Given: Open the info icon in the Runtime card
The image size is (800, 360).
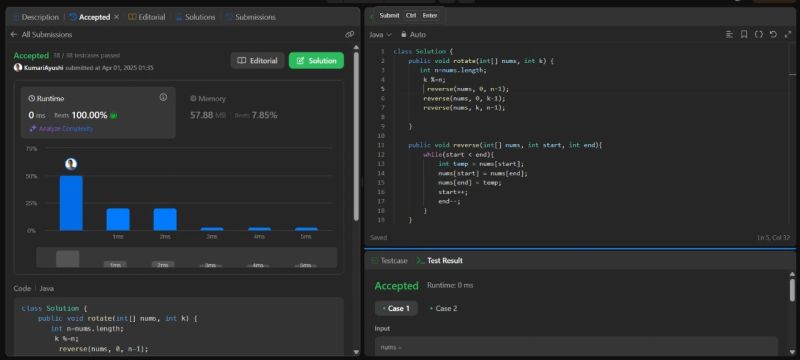Looking at the screenshot, I should tap(163, 97).
